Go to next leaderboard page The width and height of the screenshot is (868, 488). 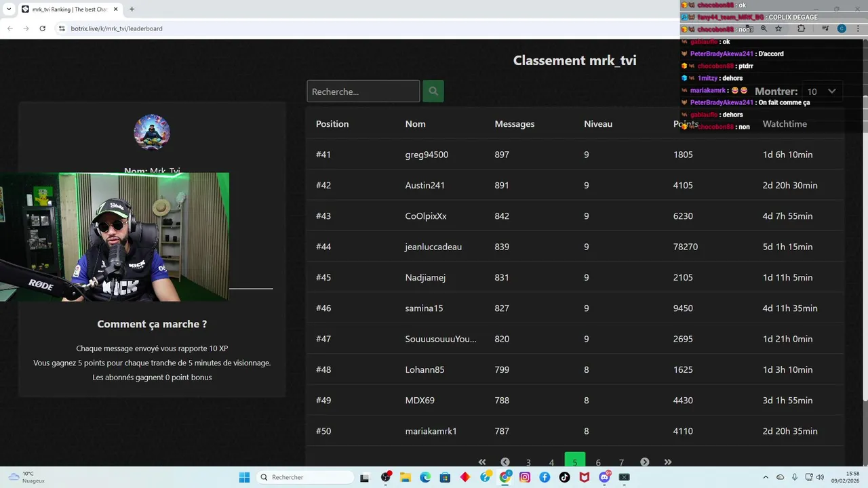pyautogui.click(x=644, y=462)
